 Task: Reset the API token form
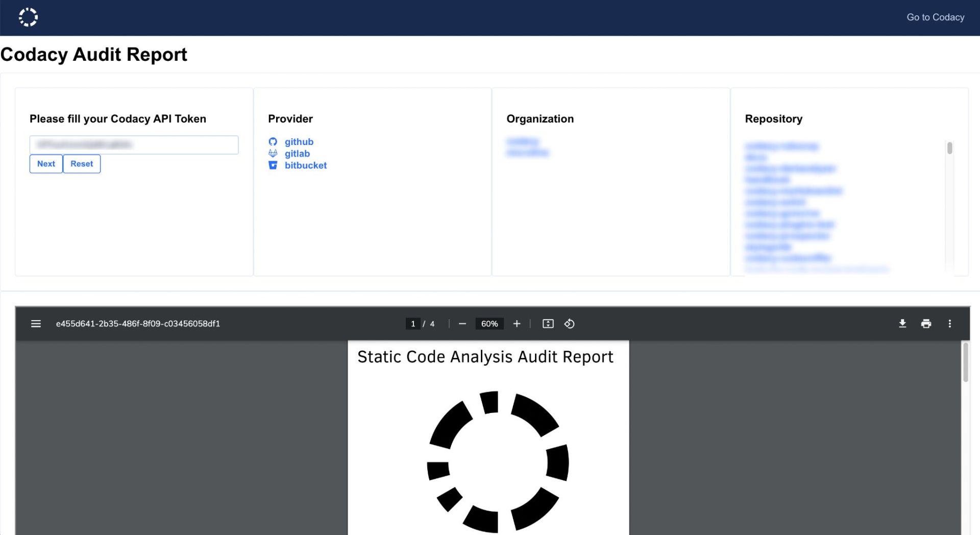coord(81,164)
